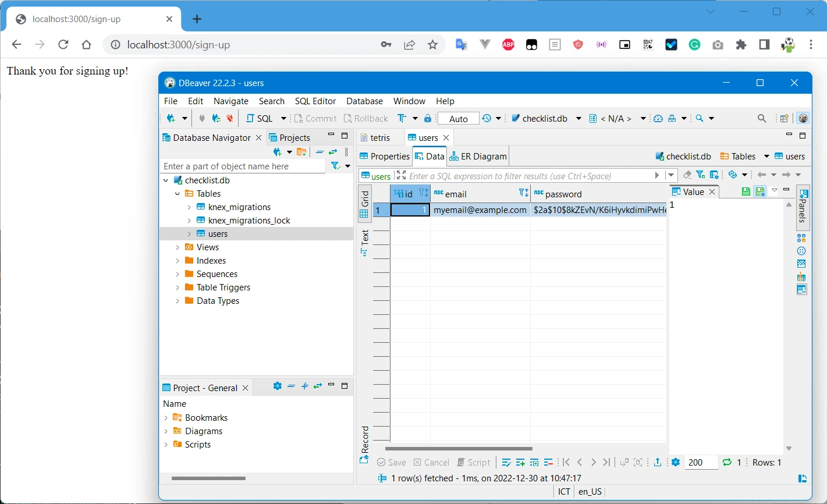Open a new SQL editor with SQL button
This screenshot has width=827, height=504.
tap(260, 118)
